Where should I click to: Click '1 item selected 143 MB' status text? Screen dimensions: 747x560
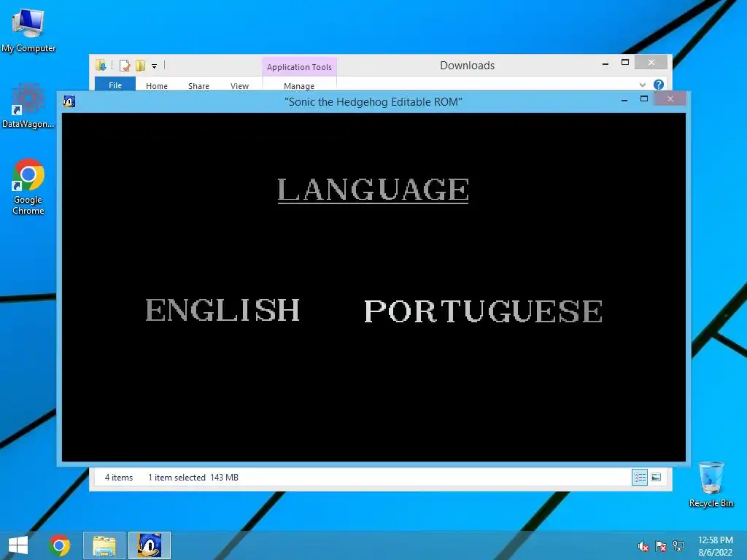point(193,477)
